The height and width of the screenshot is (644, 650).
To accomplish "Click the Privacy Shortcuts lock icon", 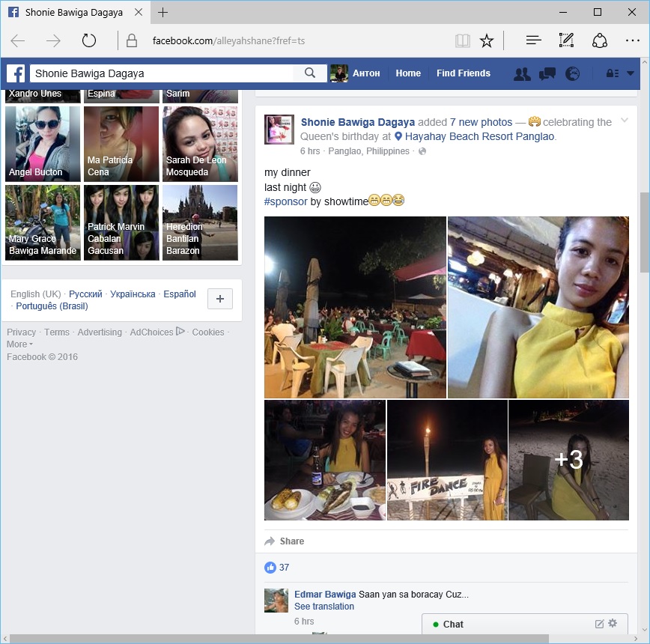I will (612, 73).
